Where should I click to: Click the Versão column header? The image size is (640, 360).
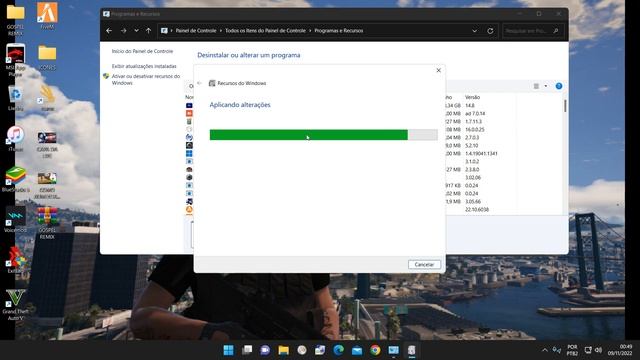472,97
